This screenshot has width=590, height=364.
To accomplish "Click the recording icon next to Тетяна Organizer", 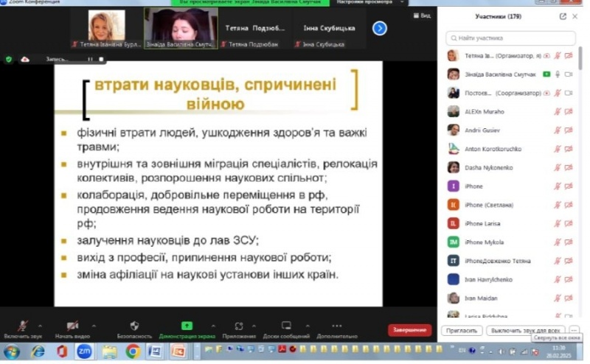I will click(x=546, y=56).
